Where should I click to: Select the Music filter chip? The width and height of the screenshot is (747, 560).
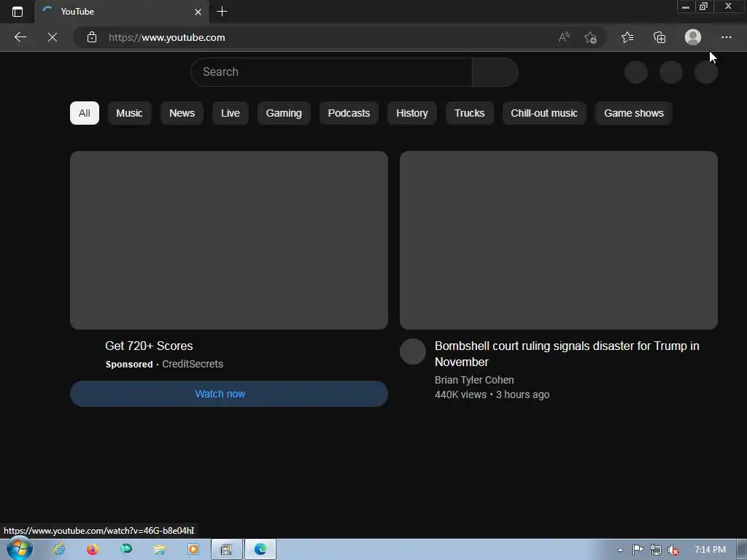click(x=130, y=113)
